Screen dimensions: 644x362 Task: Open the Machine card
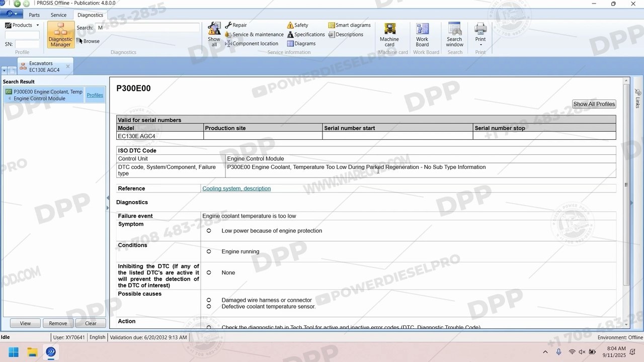tap(389, 35)
